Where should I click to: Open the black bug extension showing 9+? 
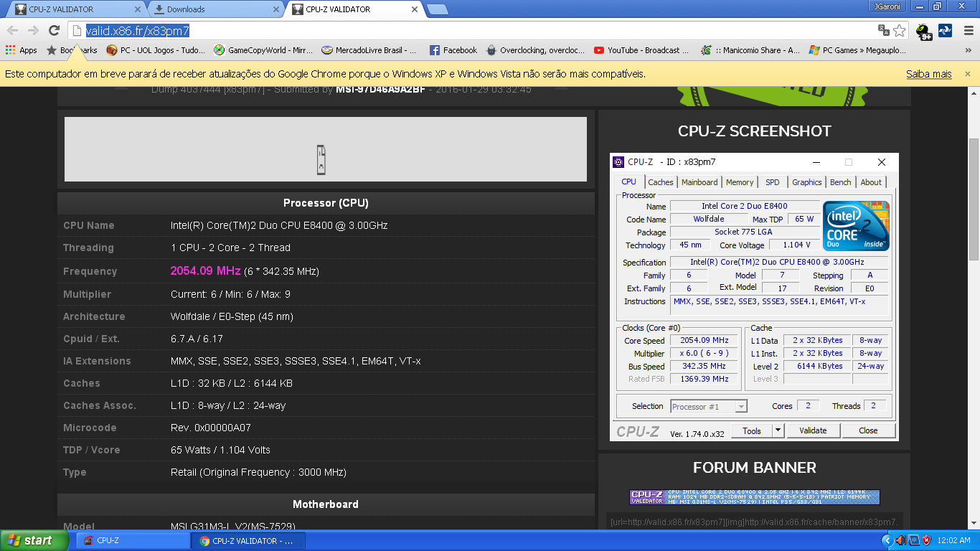click(x=924, y=31)
